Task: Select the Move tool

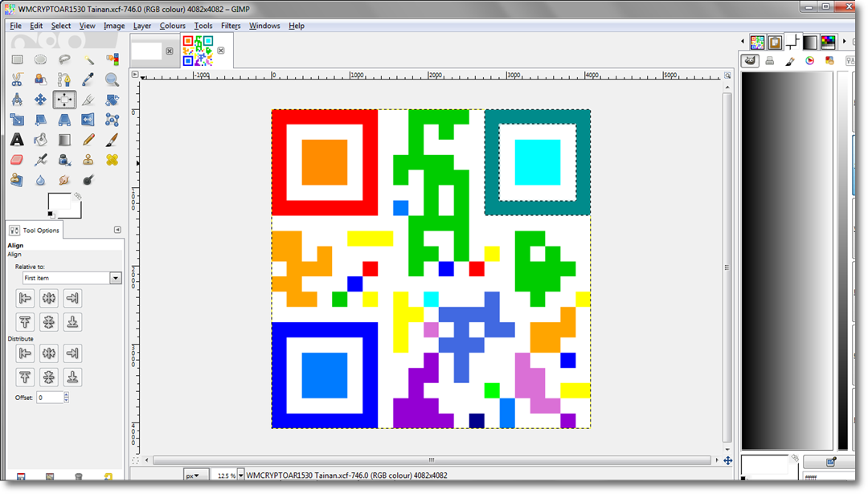Action: tap(40, 100)
